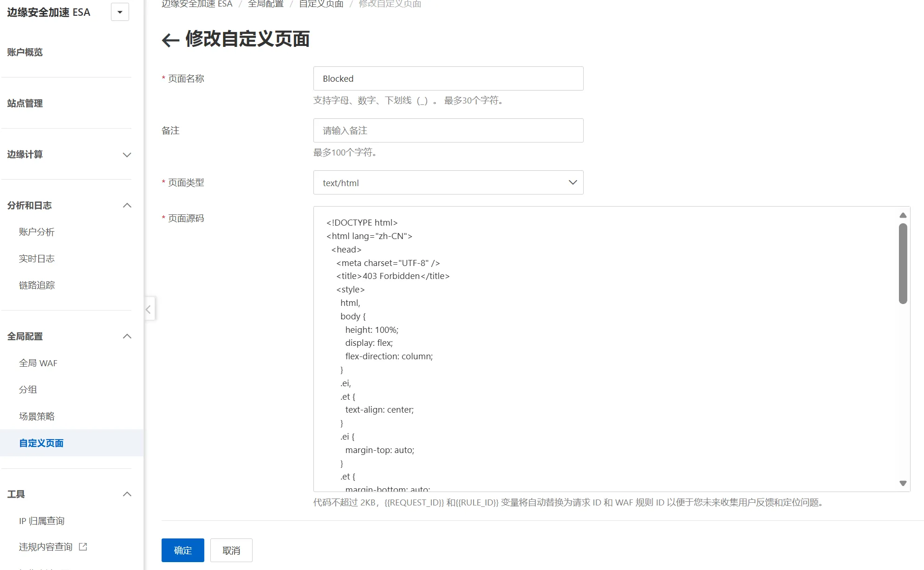The height and width of the screenshot is (570, 924).
Task: Collapse the 全局配置 section chevron
Action: coord(127,336)
